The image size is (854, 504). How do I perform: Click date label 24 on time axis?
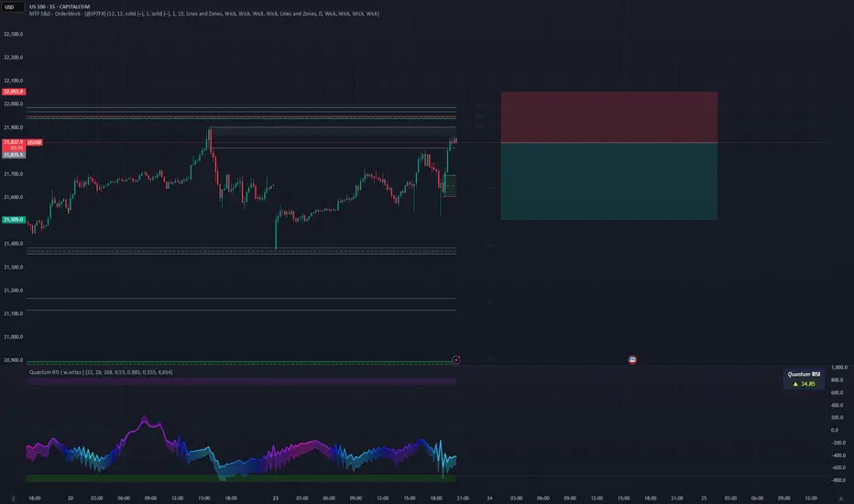tap(489, 498)
